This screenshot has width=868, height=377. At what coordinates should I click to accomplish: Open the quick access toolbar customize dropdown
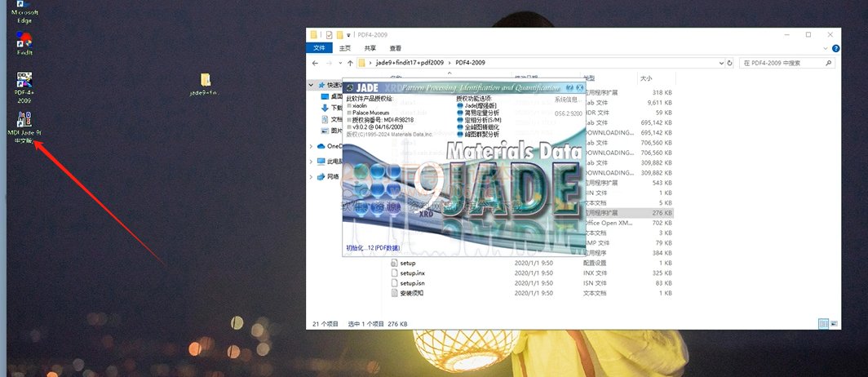[x=349, y=35]
